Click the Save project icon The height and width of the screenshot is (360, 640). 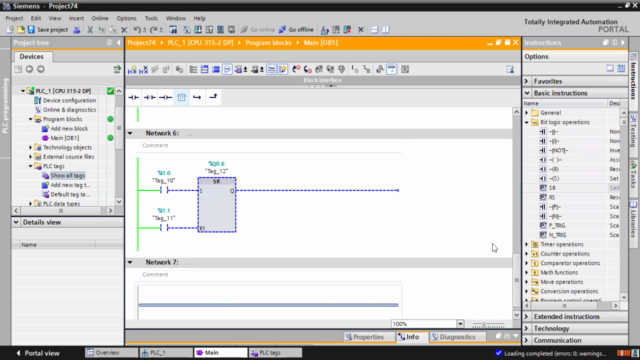[x=31, y=30]
